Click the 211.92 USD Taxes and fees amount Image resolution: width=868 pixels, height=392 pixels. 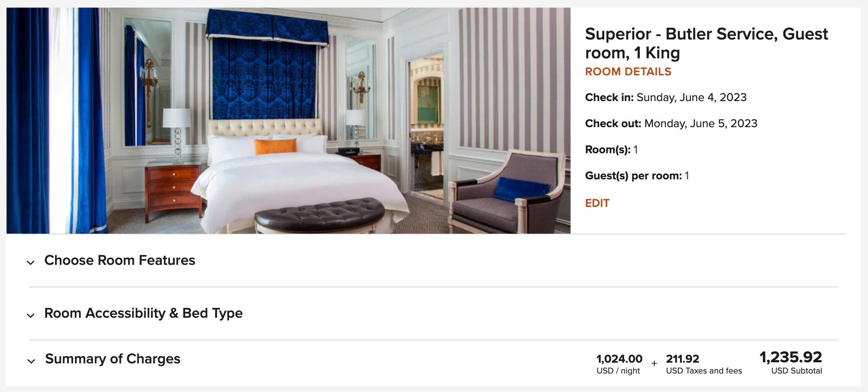tap(704, 364)
